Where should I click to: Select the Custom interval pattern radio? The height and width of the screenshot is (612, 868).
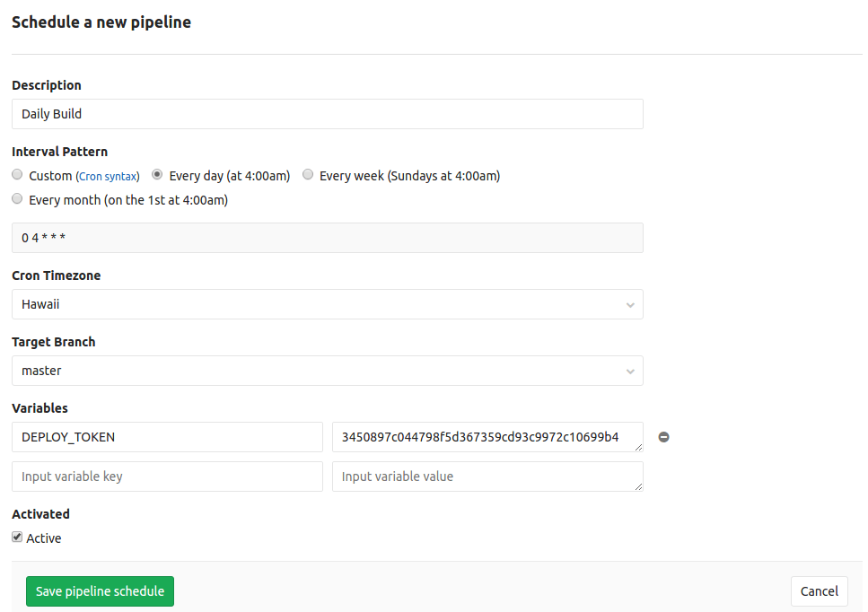pos(16,174)
